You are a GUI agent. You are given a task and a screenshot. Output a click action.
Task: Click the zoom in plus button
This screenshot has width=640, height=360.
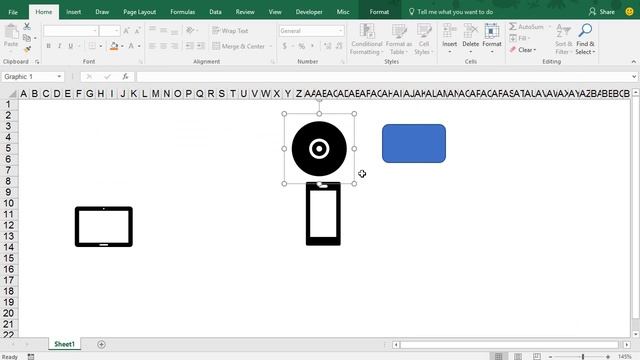click(x=608, y=357)
